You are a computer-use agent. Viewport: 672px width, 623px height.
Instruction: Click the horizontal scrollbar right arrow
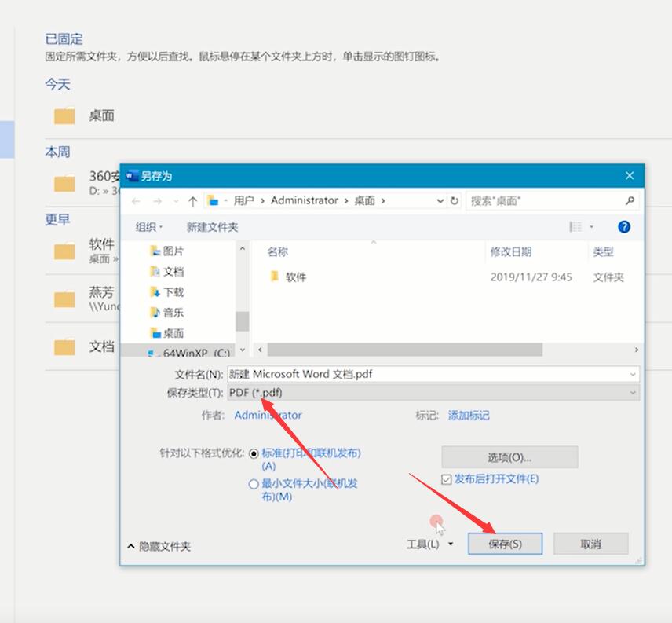637,350
